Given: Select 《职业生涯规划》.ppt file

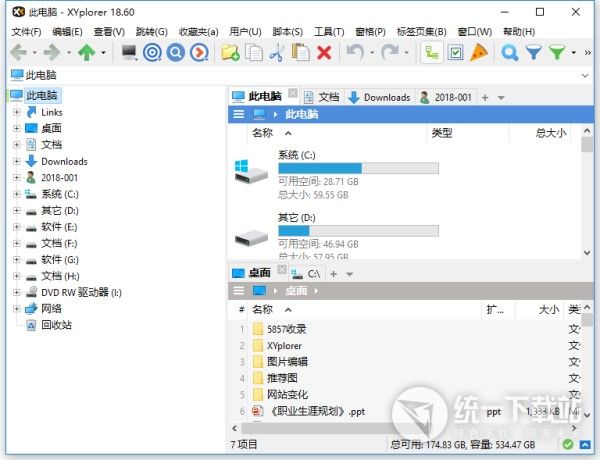Looking at the screenshot, I should click(x=406, y=411).
